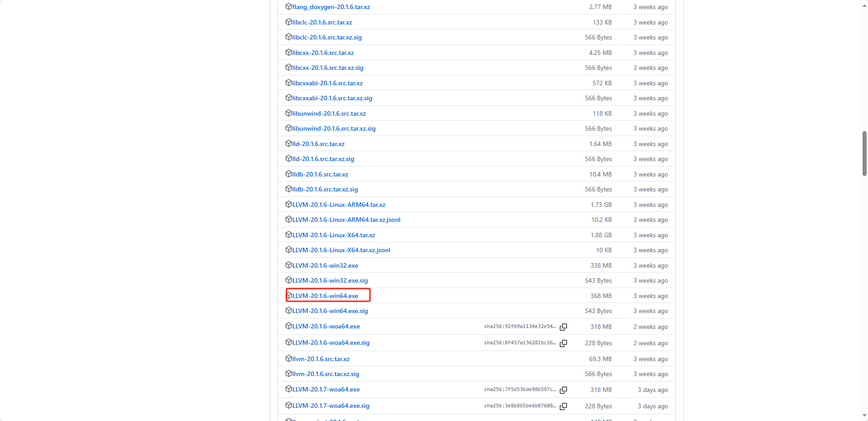
Task: Click the sha256:92f69a1134e32e54… hash text
Action: tap(520, 326)
